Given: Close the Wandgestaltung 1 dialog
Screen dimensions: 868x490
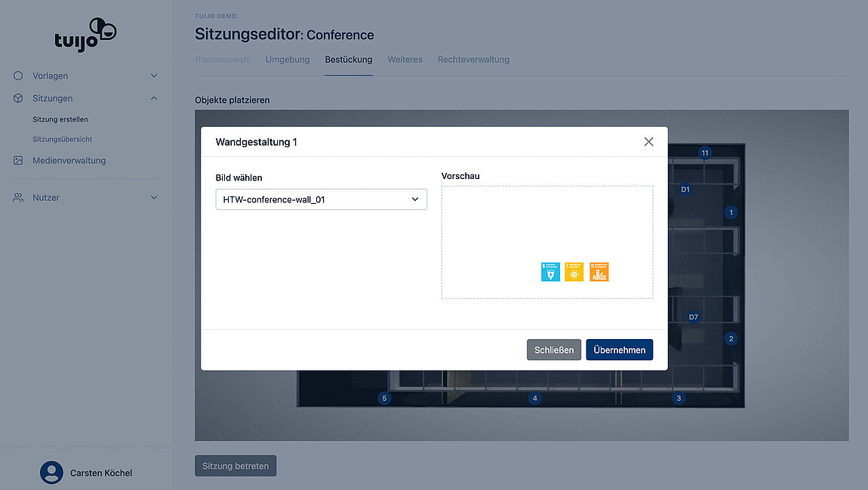Looking at the screenshot, I should [x=648, y=142].
